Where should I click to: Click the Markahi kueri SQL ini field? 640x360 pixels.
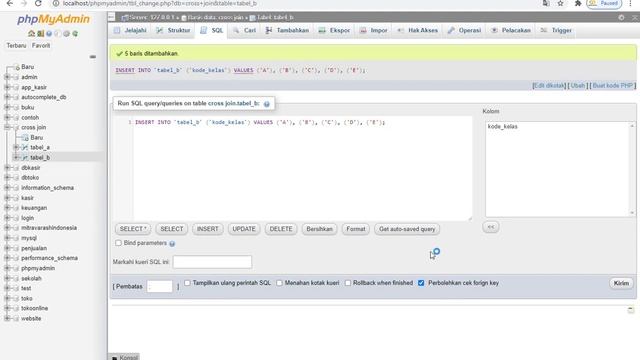click(x=212, y=262)
